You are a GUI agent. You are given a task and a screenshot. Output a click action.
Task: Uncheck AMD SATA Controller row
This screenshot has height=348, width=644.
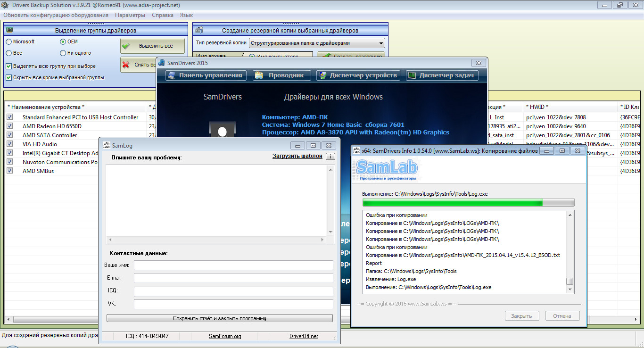(10, 135)
